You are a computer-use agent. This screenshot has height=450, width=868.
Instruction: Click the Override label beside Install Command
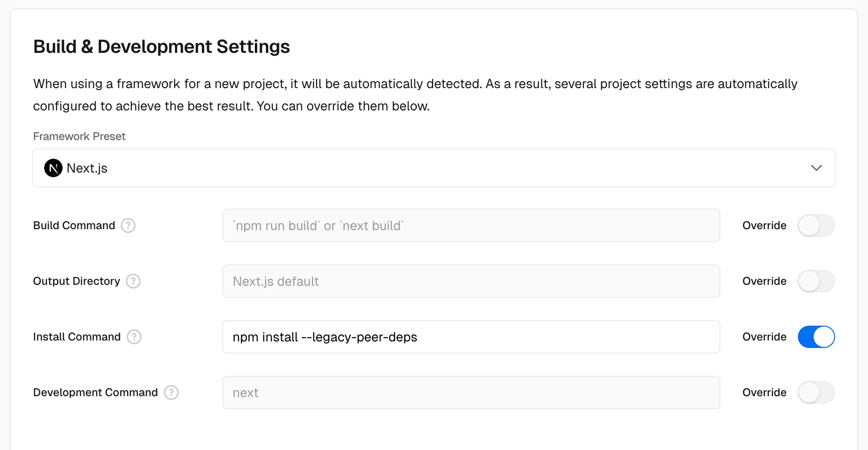pos(764,337)
